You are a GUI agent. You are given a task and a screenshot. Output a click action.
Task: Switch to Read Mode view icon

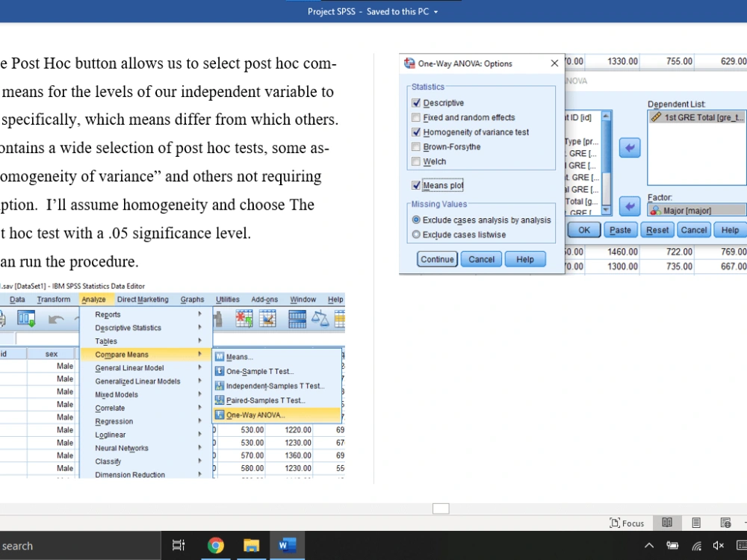[x=667, y=523]
